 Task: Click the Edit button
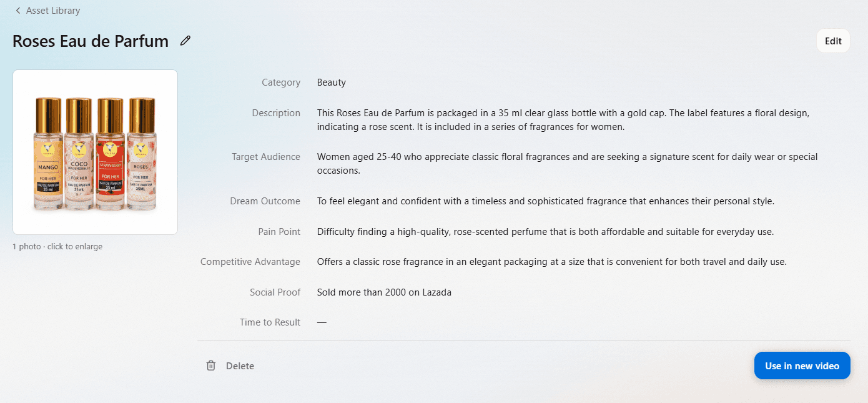(833, 41)
